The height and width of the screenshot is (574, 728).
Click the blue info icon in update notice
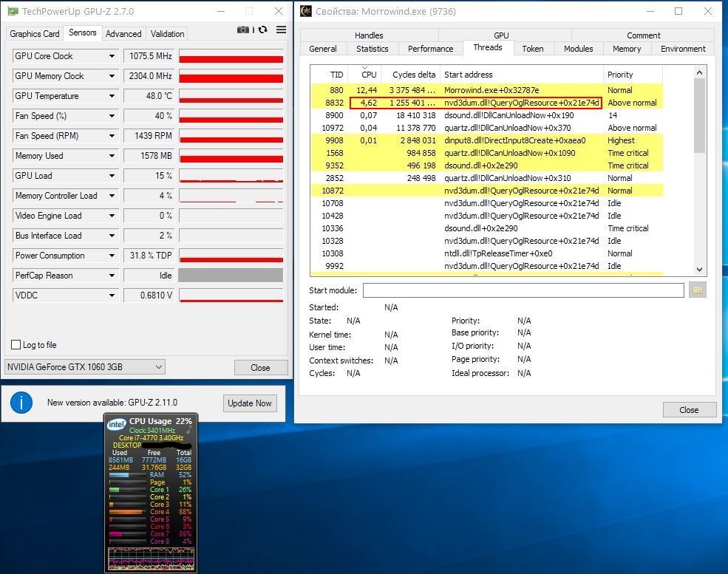(21, 403)
